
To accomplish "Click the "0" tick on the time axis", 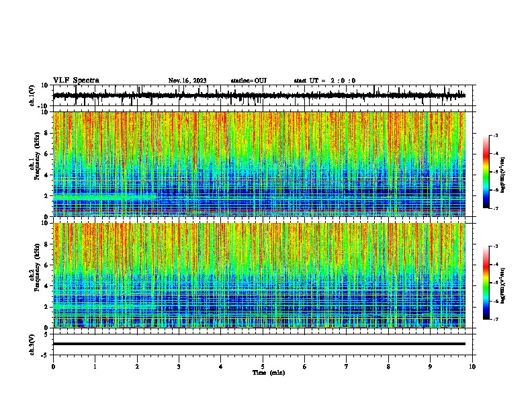I will [x=53, y=367].
